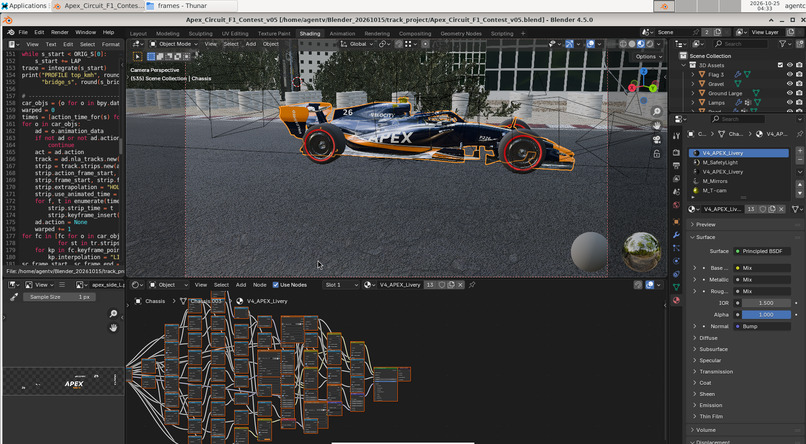
Task: Click the lock camera to view padlock icon
Action: (656, 154)
